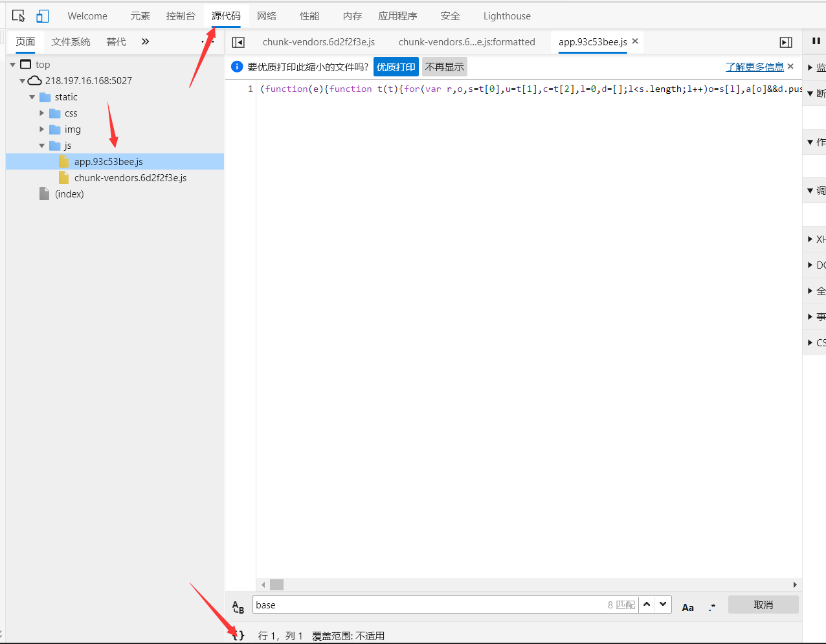Image resolution: width=826 pixels, height=644 pixels.
Task: Click the pretty print braces icon
Action: (238, 636)
